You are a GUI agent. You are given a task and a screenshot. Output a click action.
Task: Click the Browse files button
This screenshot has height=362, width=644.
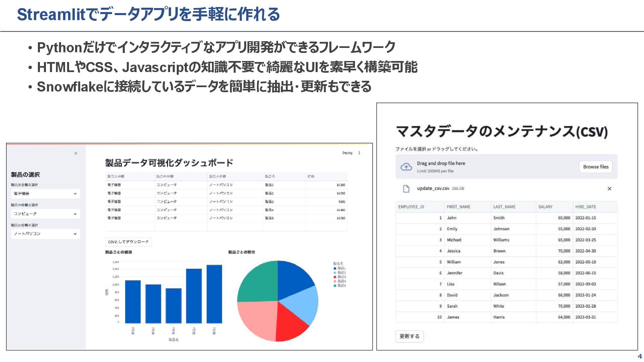tap(595, 167)
